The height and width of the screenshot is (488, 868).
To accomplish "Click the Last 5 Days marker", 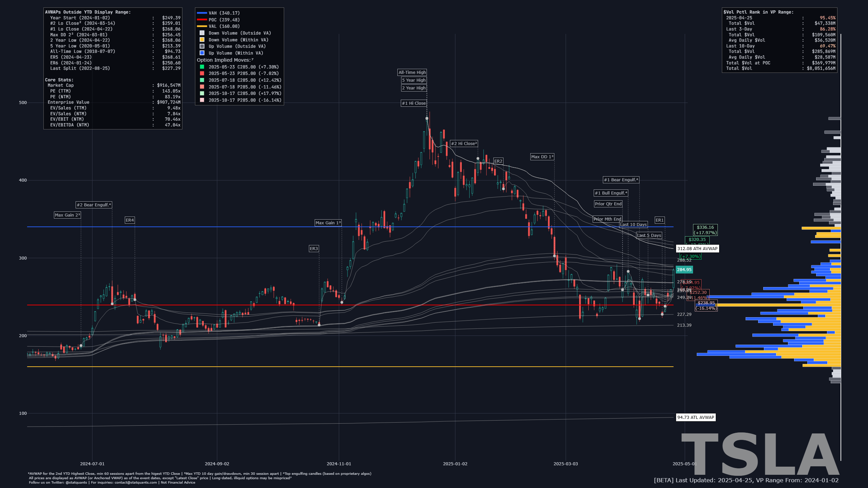I will click(x=649, y=235).
